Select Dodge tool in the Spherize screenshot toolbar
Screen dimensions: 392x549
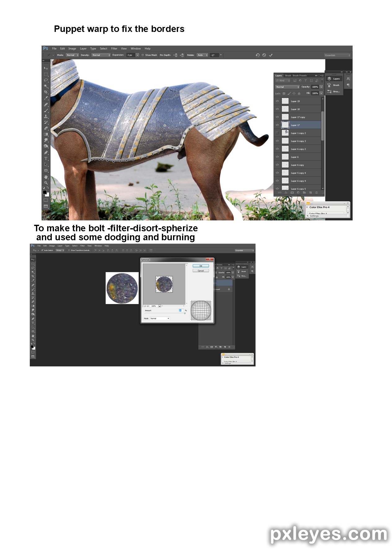click(x=33, y=314)
